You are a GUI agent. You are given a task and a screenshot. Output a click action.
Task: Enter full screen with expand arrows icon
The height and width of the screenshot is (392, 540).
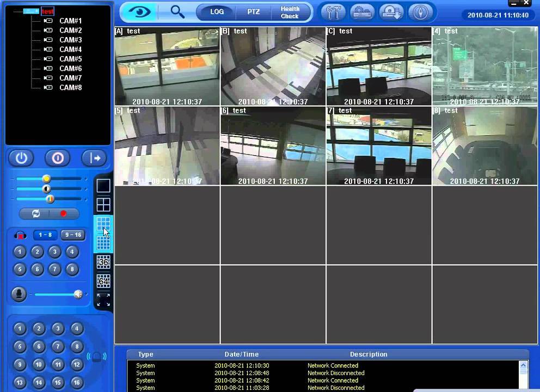(103, 299)
